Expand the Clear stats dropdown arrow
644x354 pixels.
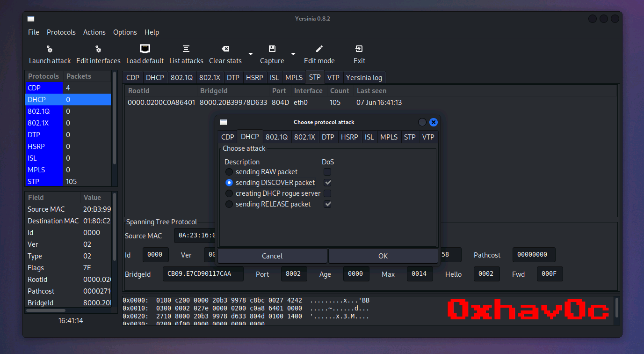point(251,54)
